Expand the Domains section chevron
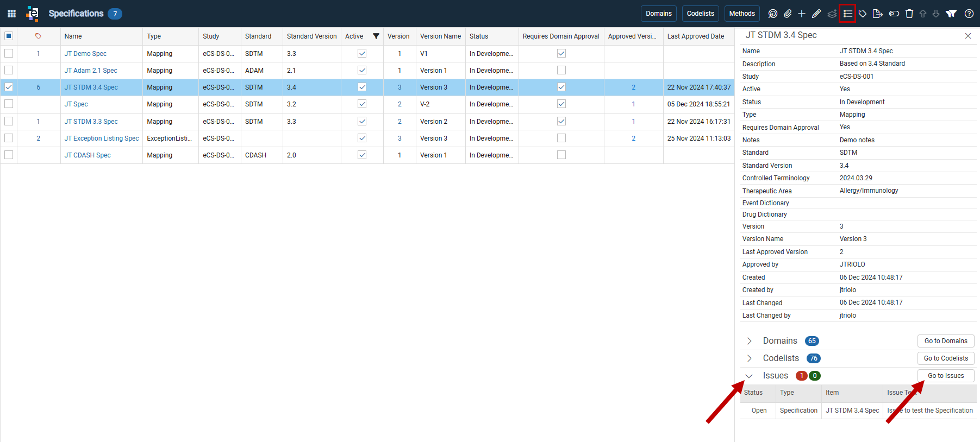Image resolution: width=980 pixels, height=442 pixels. (750, 341)
